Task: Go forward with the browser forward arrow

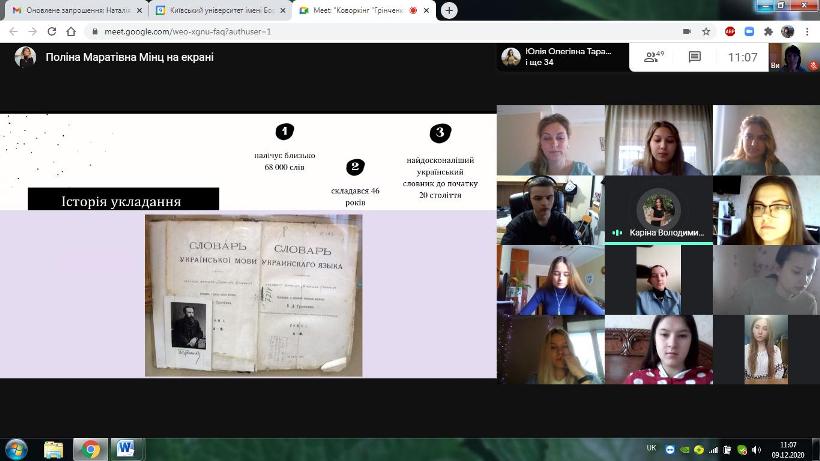Action: (x=32, y=31)
